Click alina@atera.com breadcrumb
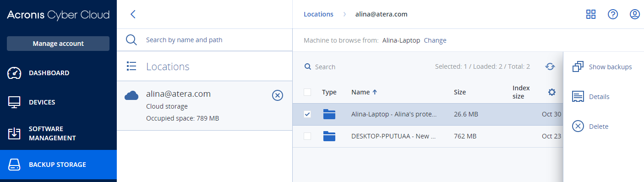 [381, 14]
